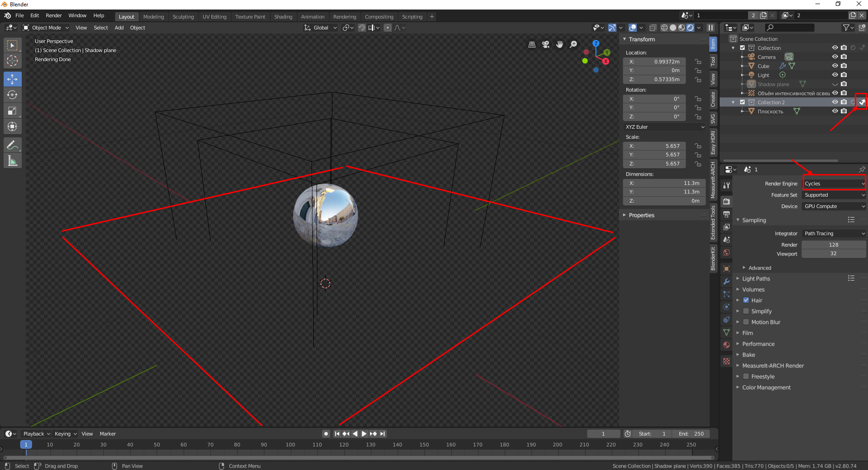Open the World properties tab
The width and height of the screenshot is (868, 470).
click(x=727, y=252)
